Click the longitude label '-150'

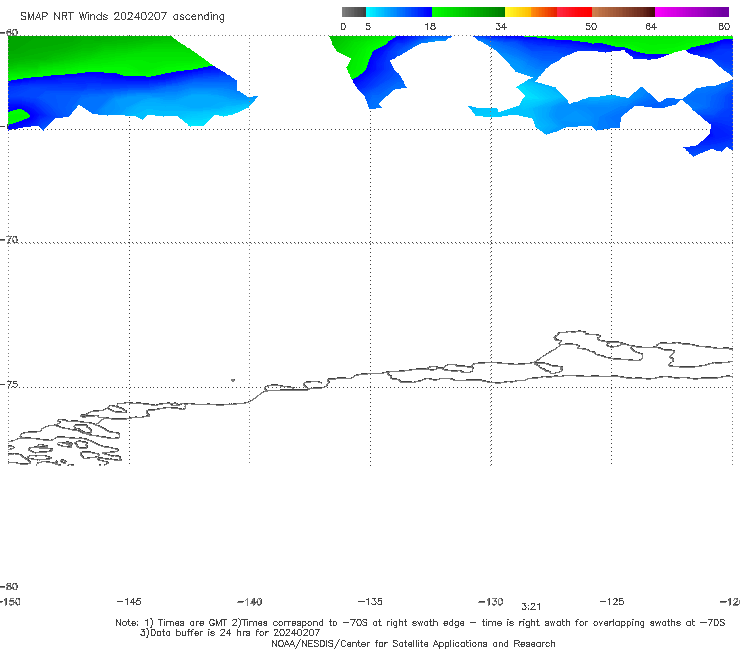(10, 601)
